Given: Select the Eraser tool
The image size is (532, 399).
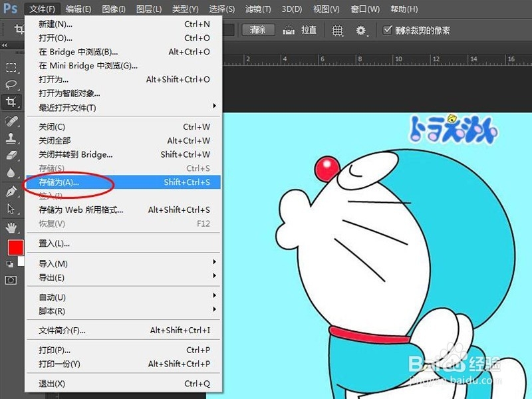Looking at the screenshot, I should pos(11,156).
